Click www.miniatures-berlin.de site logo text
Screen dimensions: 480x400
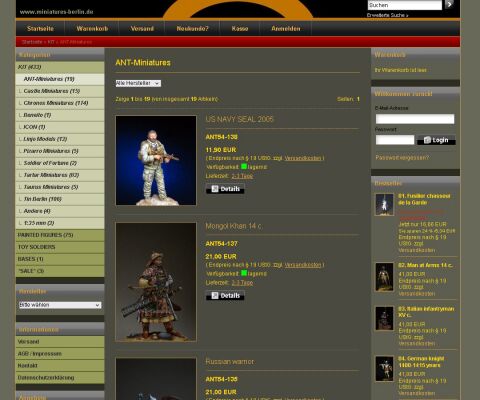pos(57,12)
